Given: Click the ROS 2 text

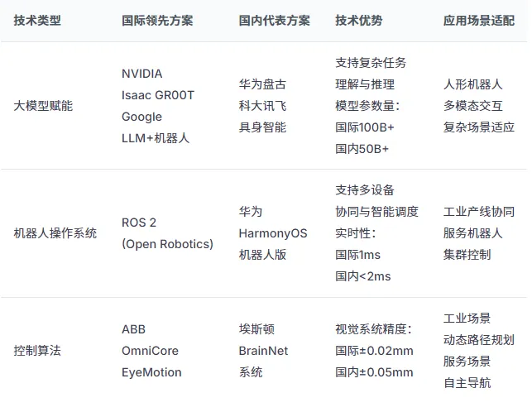Looking at the screenshot, I should [139, 223].
